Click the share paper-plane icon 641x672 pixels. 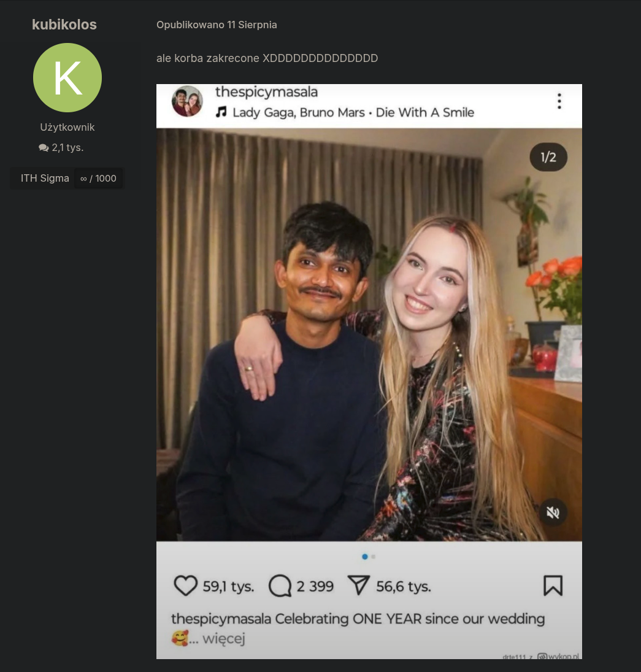pyautogui.click(x=359, y=585)
